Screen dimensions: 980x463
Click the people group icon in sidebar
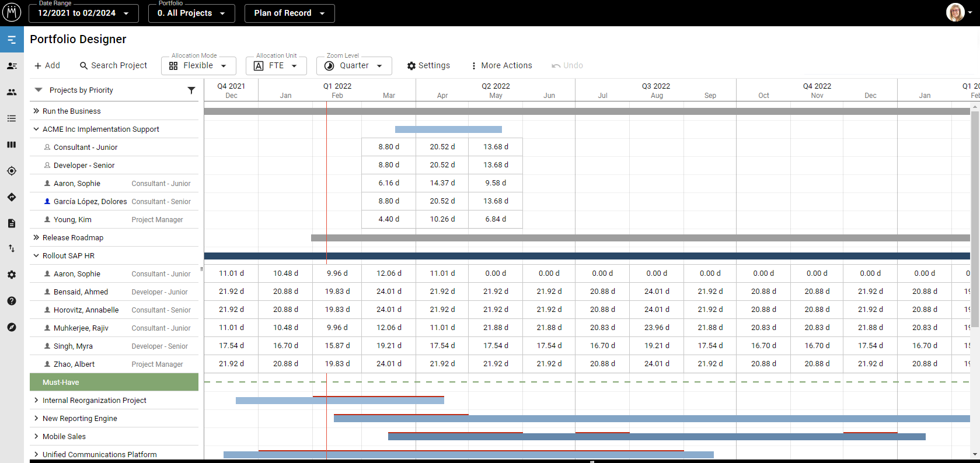coord(12,92)
